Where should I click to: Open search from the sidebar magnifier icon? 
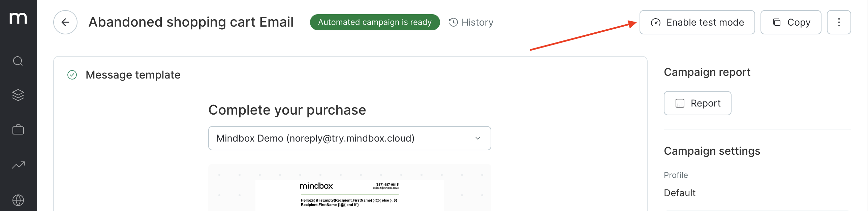coord(18,61)
